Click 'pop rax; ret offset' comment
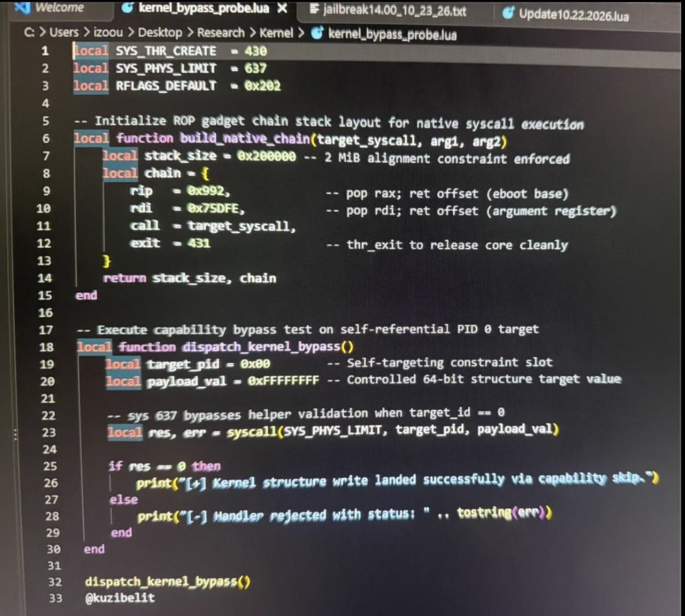This screenshot has width=685, height=616. [448, 194]
